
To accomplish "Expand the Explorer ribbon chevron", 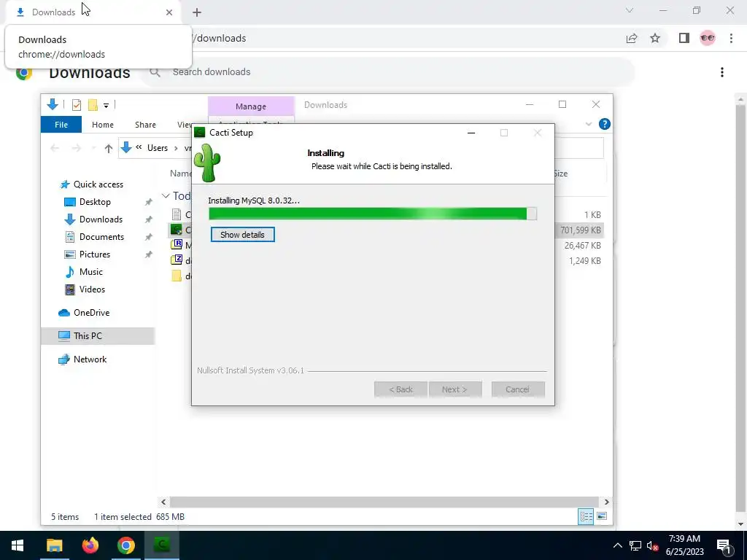I will (589, 124).
